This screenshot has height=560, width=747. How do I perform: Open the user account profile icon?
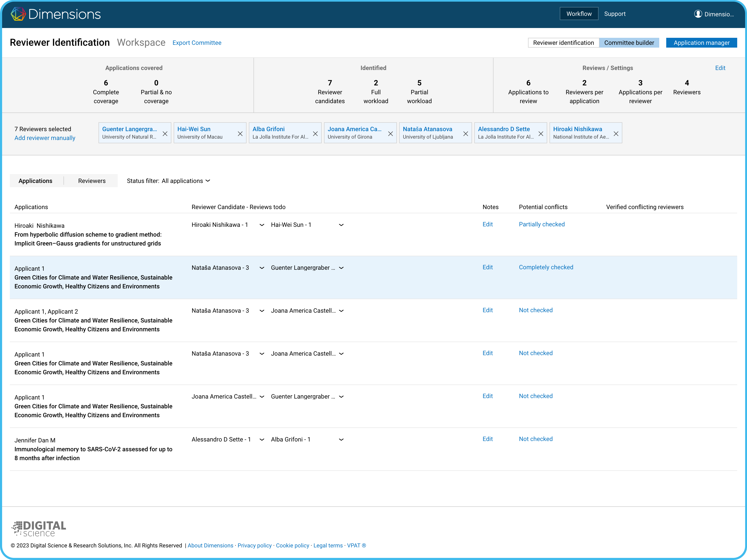coord(698,14)
